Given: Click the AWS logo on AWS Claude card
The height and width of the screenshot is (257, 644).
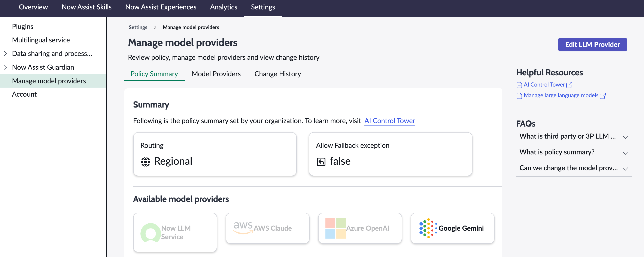Looking at the screenshot, I should click(243, 228).
